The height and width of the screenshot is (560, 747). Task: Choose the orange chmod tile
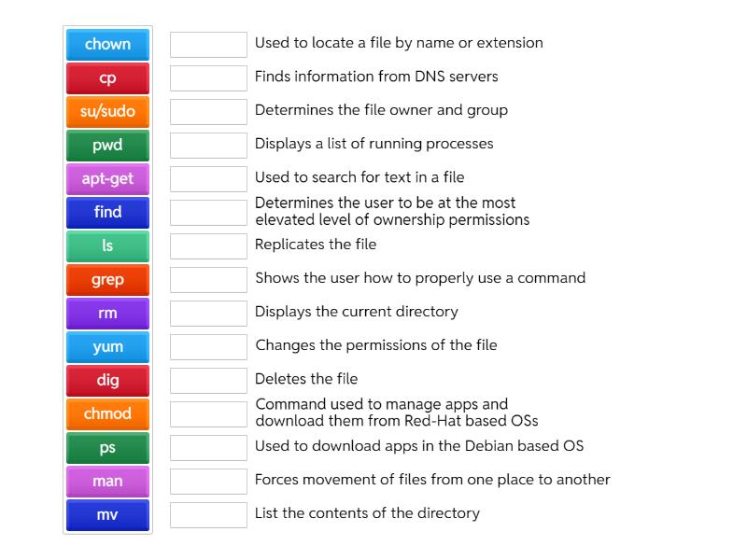coord(107,413)
